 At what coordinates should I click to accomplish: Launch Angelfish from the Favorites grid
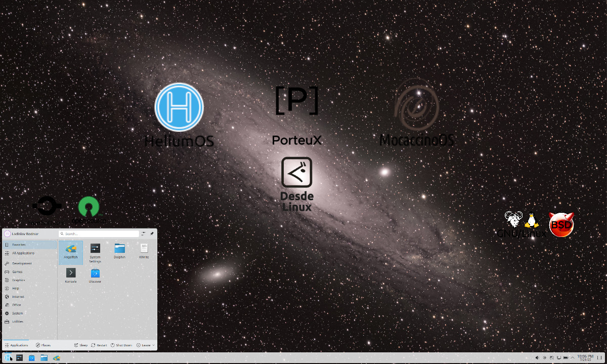[70, 251]
